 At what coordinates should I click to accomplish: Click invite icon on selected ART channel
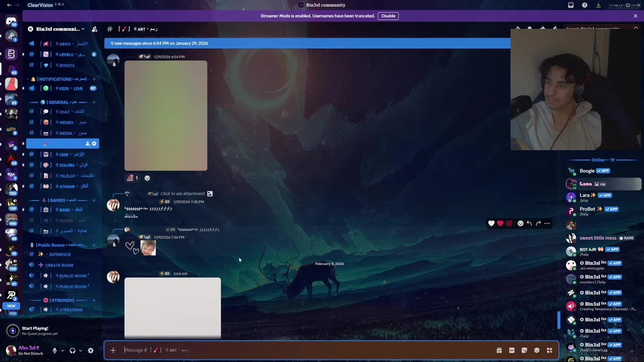(x=88, y=144)
